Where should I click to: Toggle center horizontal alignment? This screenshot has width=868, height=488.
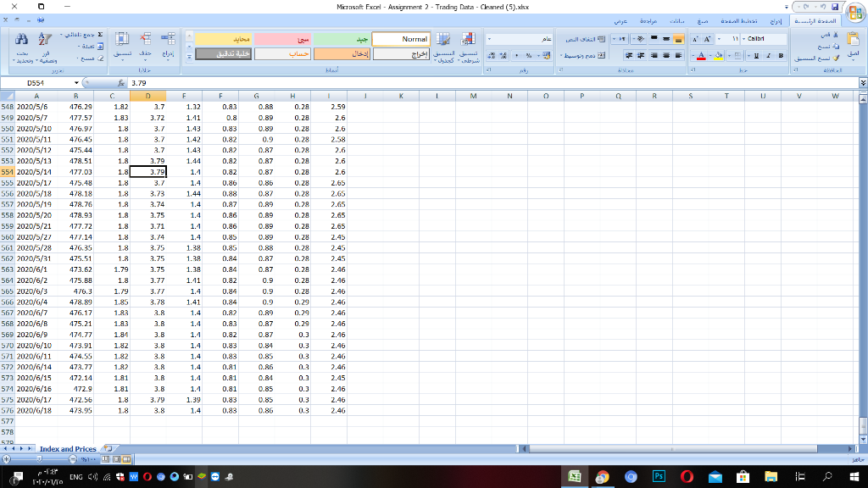coord(666,55)
